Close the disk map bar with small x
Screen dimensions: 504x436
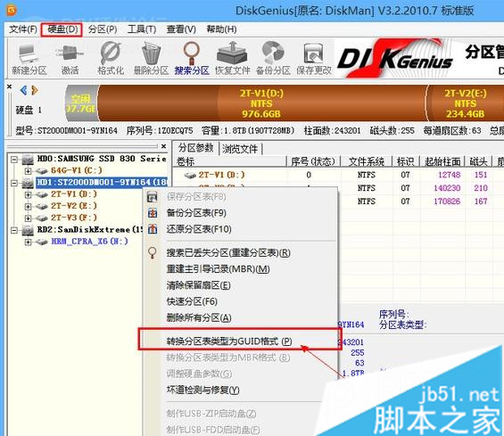click(9, 86)
